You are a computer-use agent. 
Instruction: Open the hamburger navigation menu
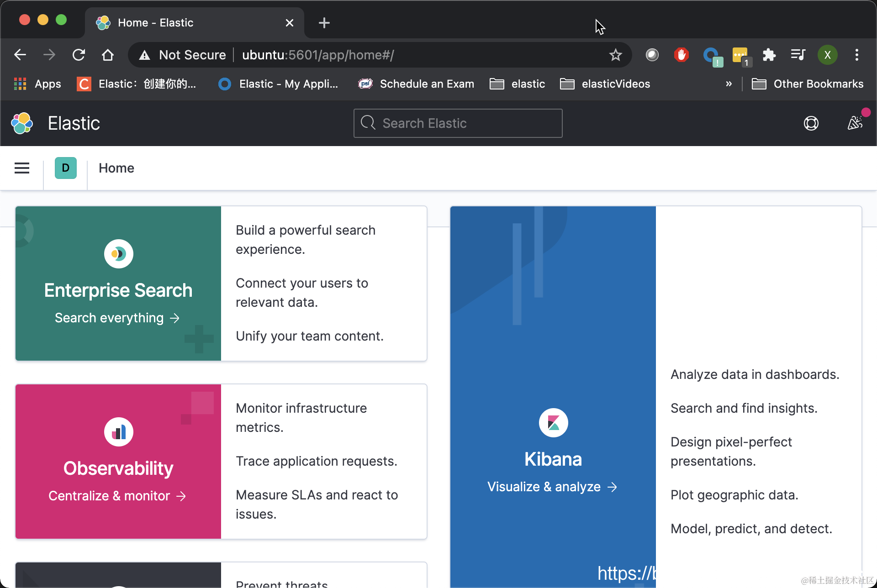point(22,168)
